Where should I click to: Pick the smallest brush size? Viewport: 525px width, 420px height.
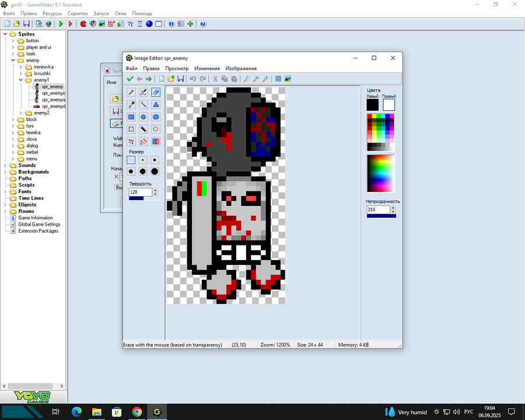pos(131,160)
